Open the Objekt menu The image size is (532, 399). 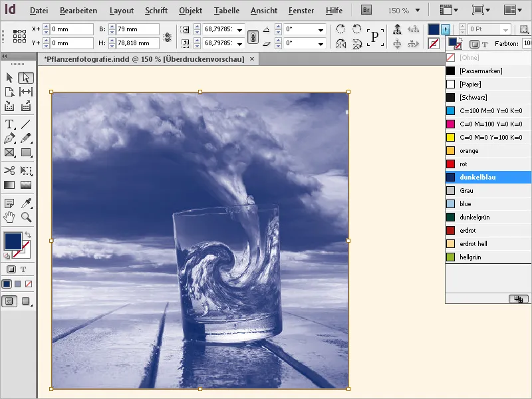click(190, 11)
